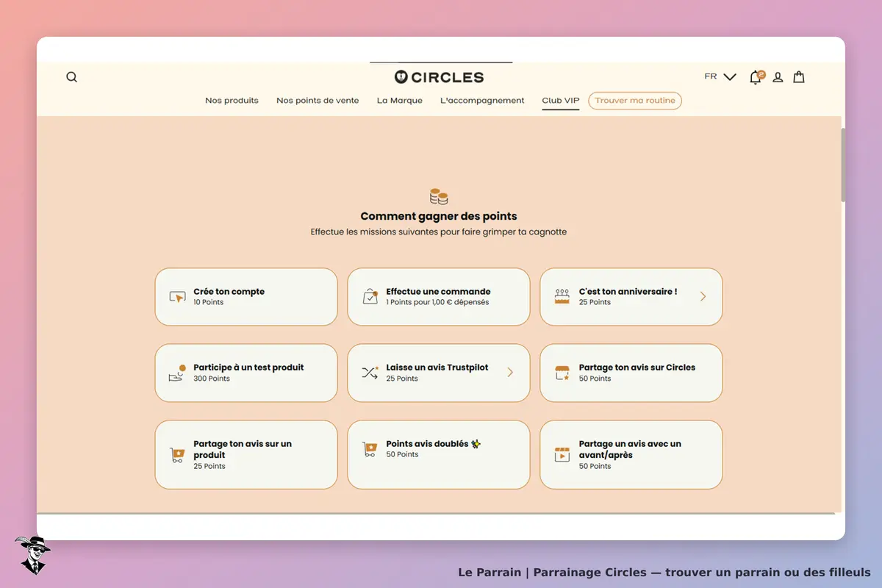Open the Points avis doublés card
The image size is (882, 588).
click(x=439, y=454)
